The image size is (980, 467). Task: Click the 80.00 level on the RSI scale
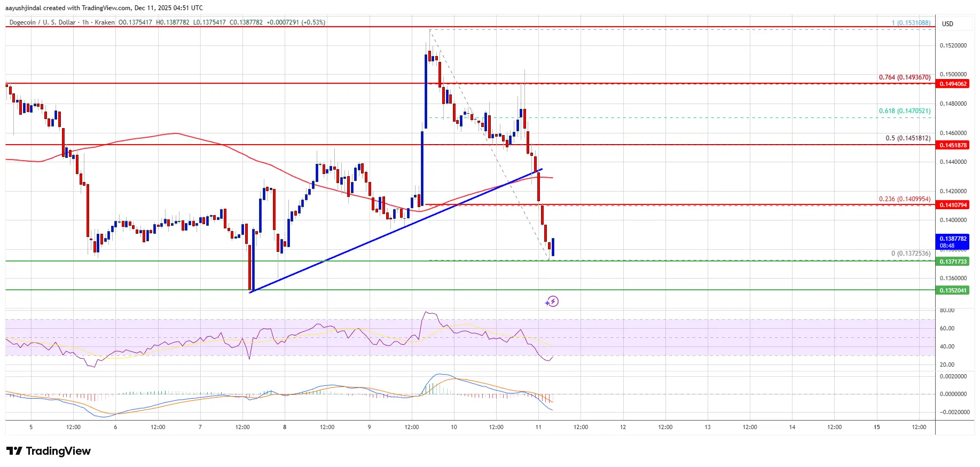click(x=947, y=310)
